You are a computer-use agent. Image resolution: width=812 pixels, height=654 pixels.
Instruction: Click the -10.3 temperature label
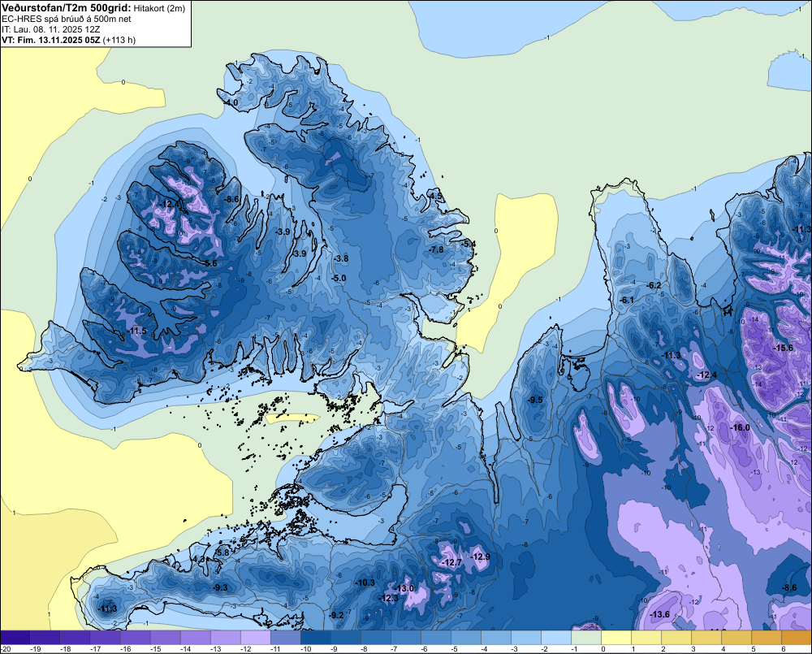[365, 583]
